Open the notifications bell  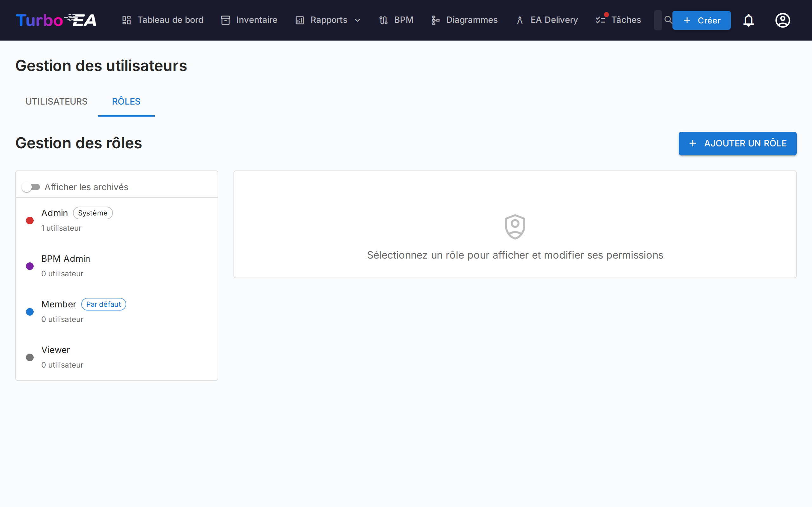pos(749,20)
